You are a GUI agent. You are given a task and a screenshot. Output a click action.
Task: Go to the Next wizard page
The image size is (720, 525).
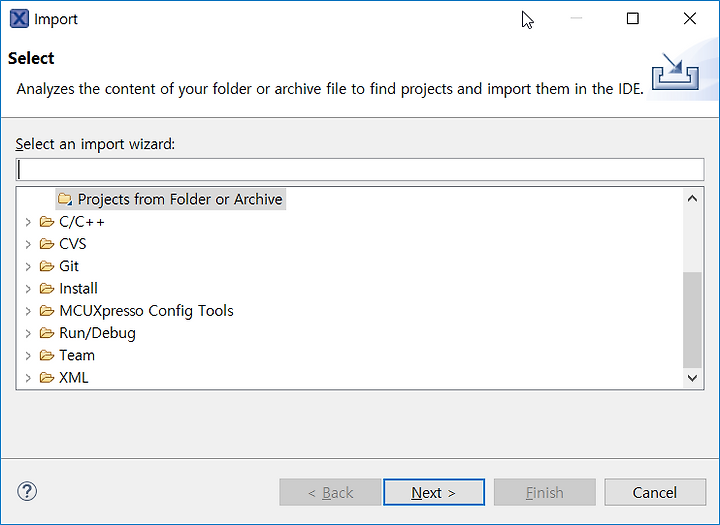(x=434, y=492)
